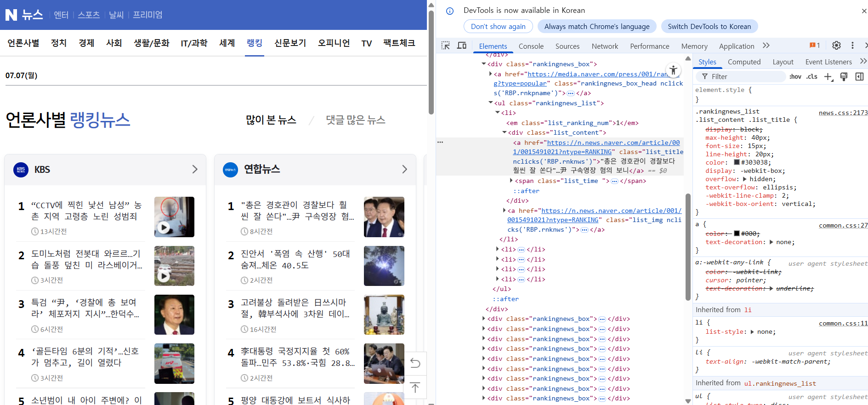
Task: Go to the 스포츠 section link
Action: click(x=89, y=15)
